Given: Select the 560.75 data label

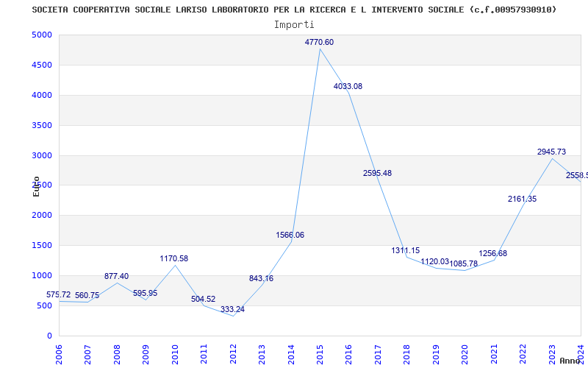Looking at the screenshot, I should pos(87,296).
